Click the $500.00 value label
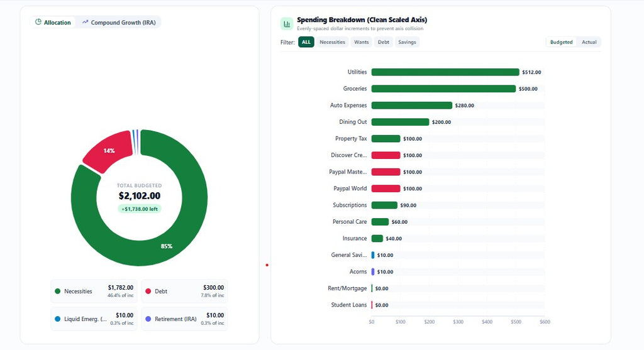 pyautogui.click(x=528, y=89)
